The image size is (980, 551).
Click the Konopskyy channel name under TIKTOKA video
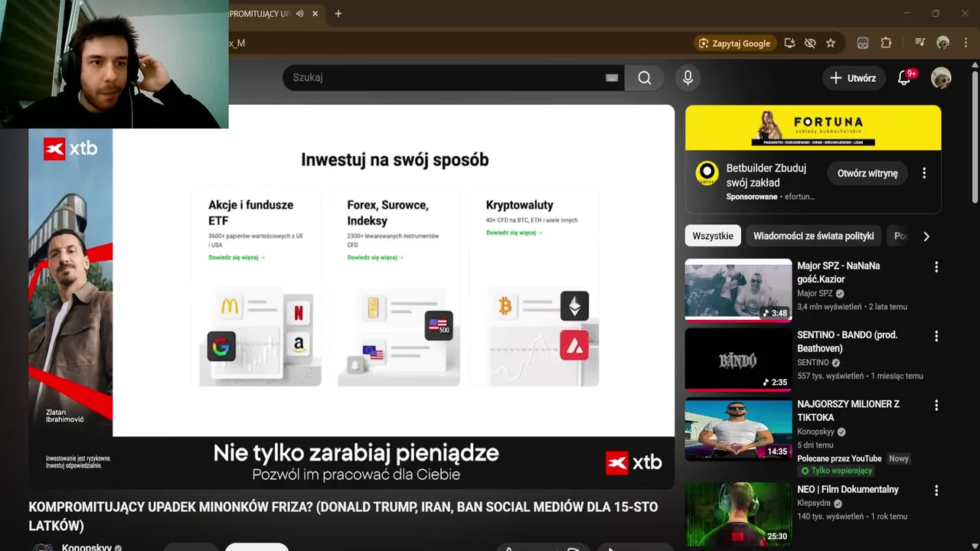click(x=815, y=432)
